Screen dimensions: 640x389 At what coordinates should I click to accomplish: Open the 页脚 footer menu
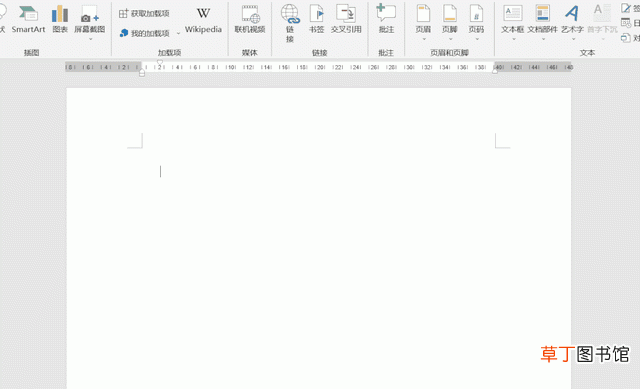450,19
